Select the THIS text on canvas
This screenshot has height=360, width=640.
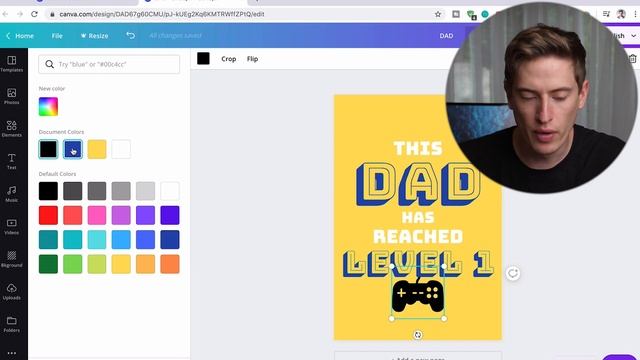pos(418,148)
